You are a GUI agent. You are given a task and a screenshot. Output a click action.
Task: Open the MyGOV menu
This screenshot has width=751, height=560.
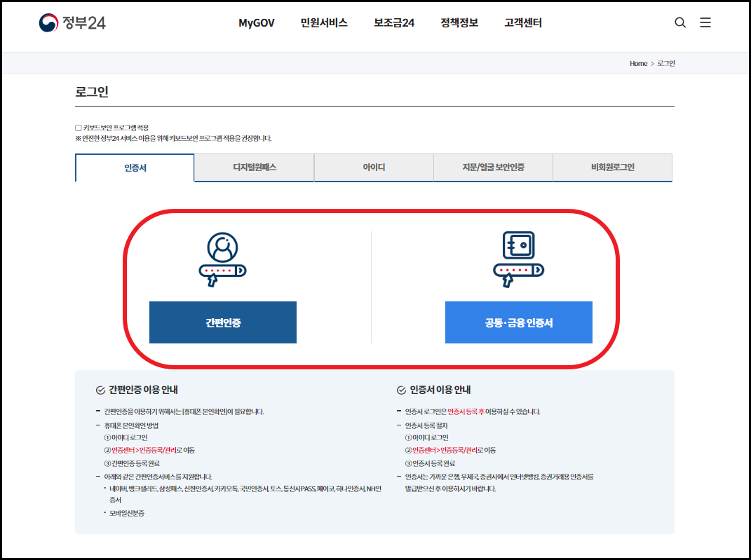[x=255, y=22]
